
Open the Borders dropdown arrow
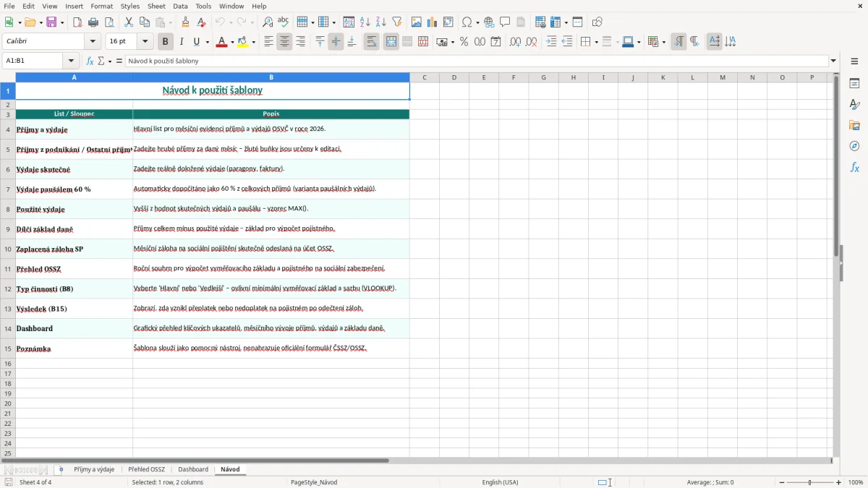(x=595, y=42)
